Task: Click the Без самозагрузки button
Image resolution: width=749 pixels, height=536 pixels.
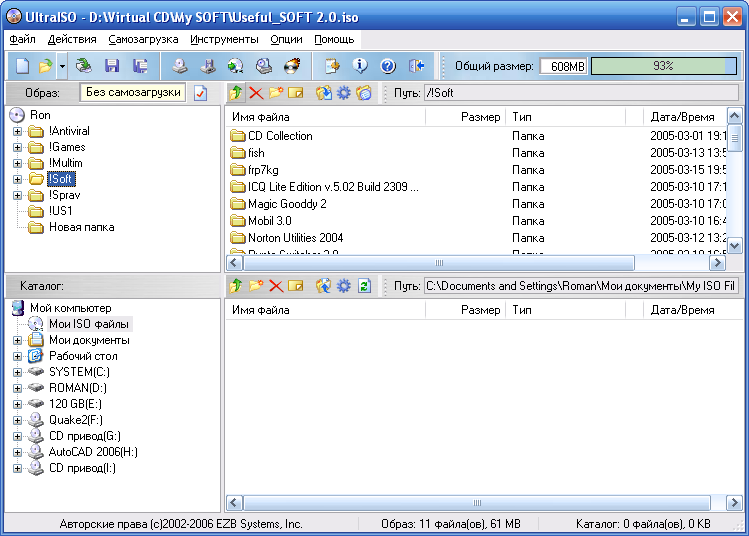Action: [x=133, y=92]
